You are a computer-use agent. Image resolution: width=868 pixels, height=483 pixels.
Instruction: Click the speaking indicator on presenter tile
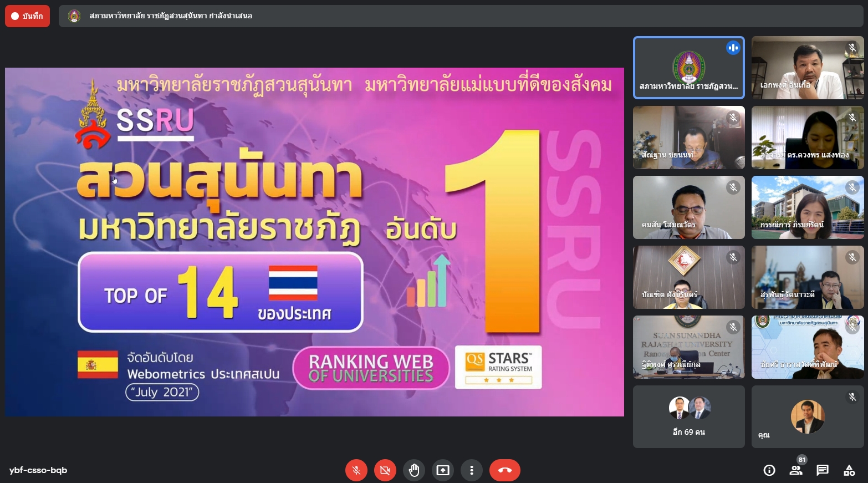click(733, 48)
